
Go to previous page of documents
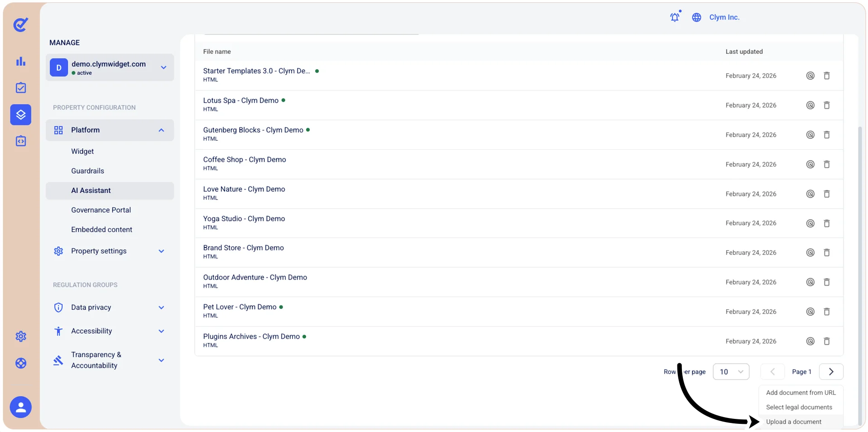772,372
